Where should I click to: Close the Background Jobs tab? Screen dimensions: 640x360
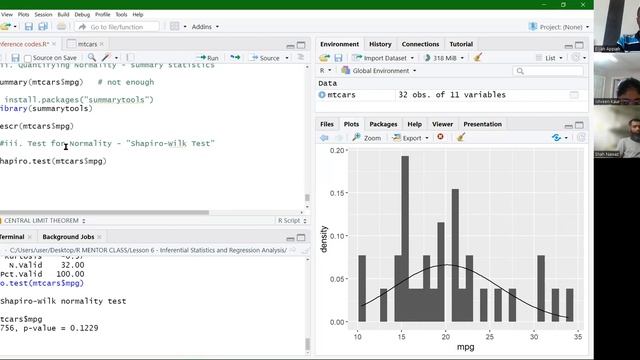[100, 237]
